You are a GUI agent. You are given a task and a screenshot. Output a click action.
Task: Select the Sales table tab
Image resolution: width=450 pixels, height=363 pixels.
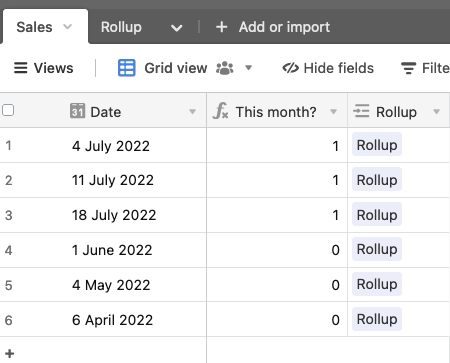tap(34, 27)
